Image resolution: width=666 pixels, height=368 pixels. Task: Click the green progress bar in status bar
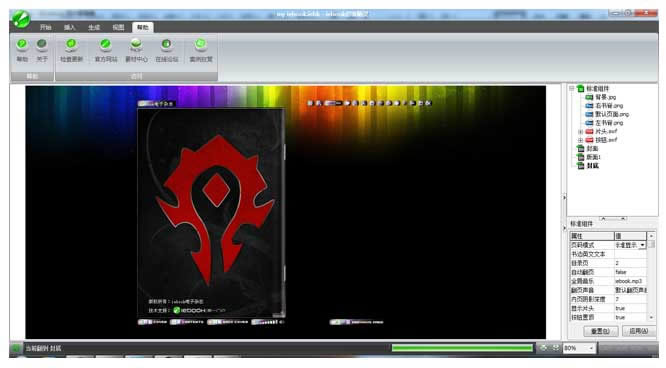462,348
